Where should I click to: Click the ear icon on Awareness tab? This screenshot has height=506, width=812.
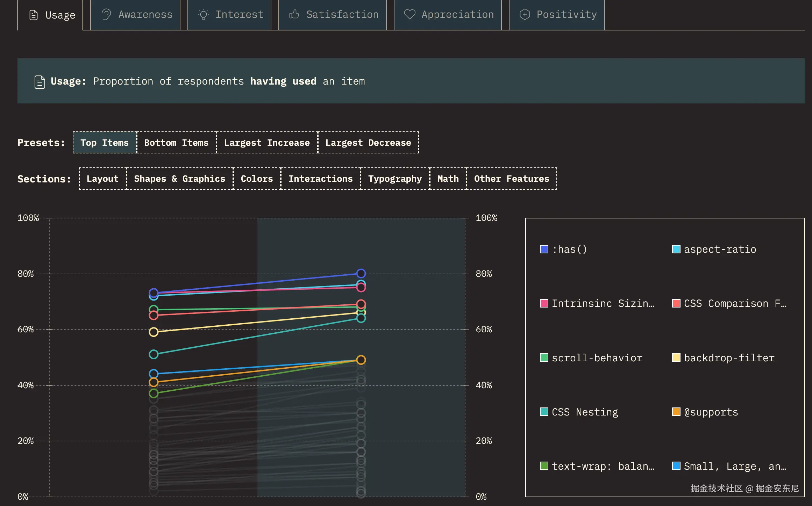tap(106, 14)
